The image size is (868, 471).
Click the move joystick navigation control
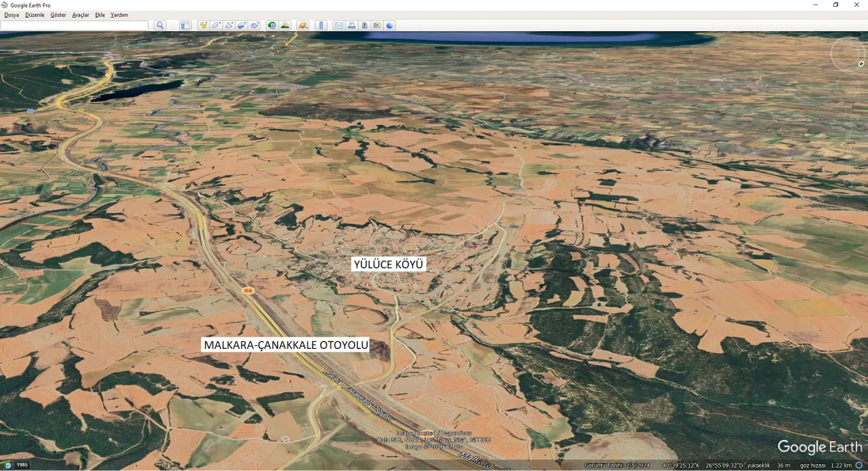[x=848, y=86]
